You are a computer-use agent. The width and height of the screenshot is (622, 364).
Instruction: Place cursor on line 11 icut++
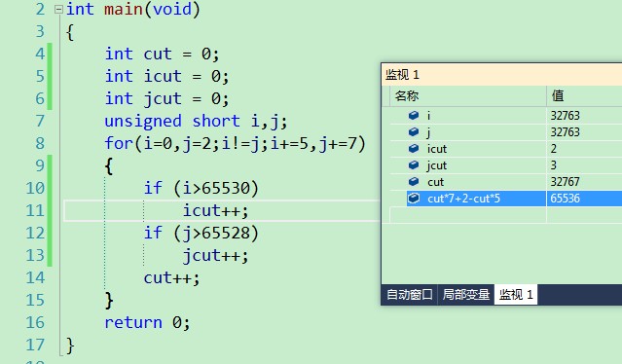[215, 210]
